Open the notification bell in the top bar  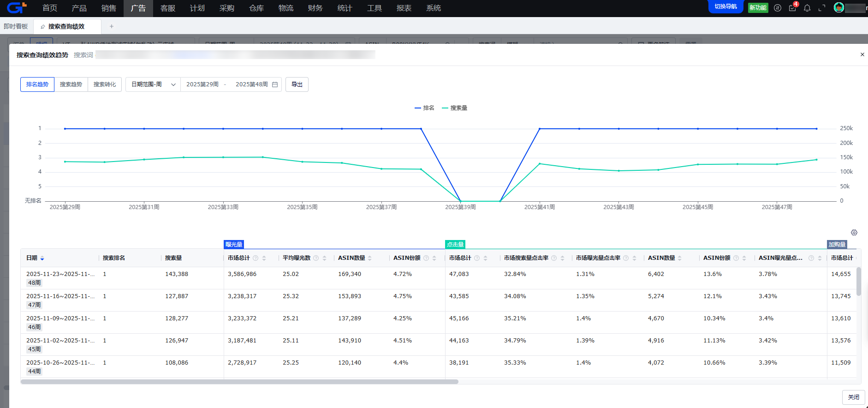(x=807, y=8)
